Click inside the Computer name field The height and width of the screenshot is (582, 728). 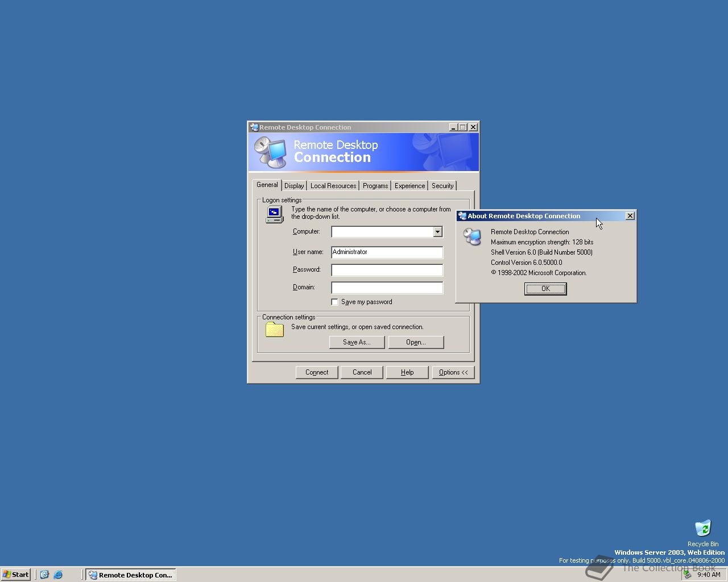tap(382, 232)
